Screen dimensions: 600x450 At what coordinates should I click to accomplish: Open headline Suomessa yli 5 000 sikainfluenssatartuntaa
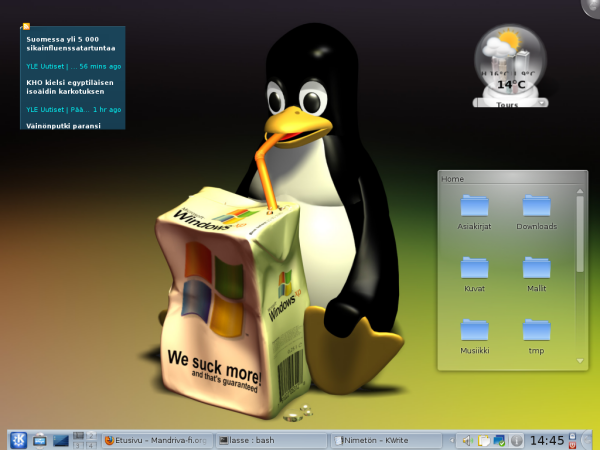coord(71,44)
